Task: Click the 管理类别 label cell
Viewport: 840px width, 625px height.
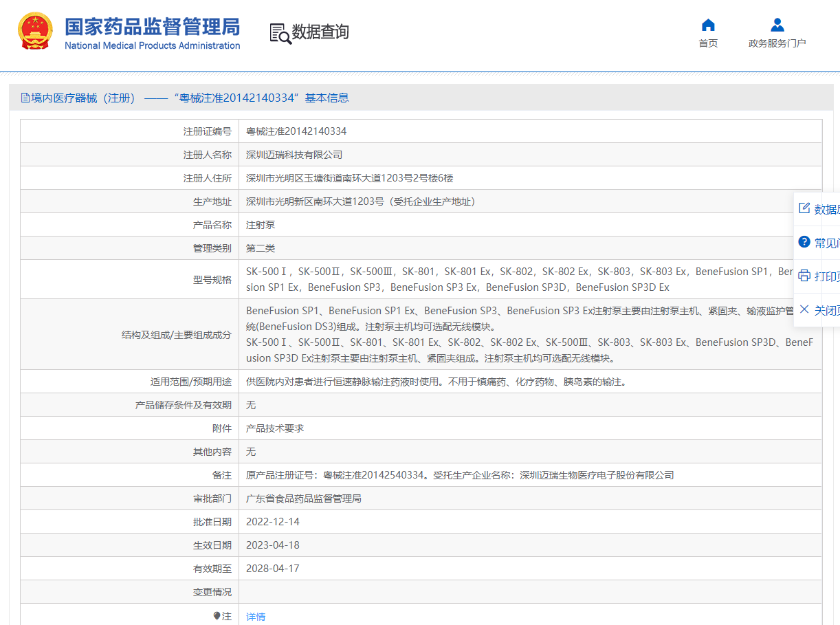Action: click(129, 248)
